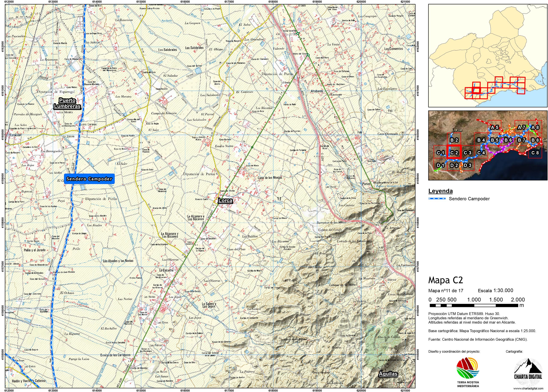This screenshot has height=392, width=548.
Task: Click the Casa de las Monjas label
Action: [270, 178]
